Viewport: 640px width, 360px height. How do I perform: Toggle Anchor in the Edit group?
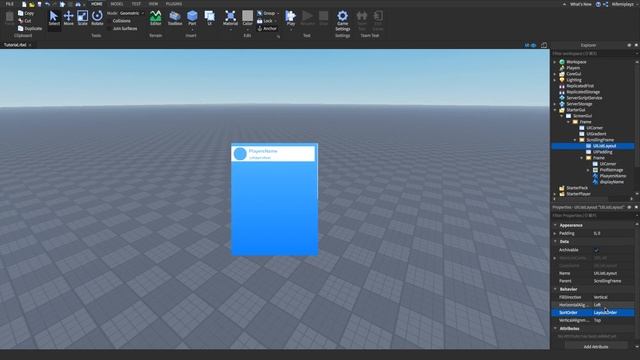coord(267,29)
